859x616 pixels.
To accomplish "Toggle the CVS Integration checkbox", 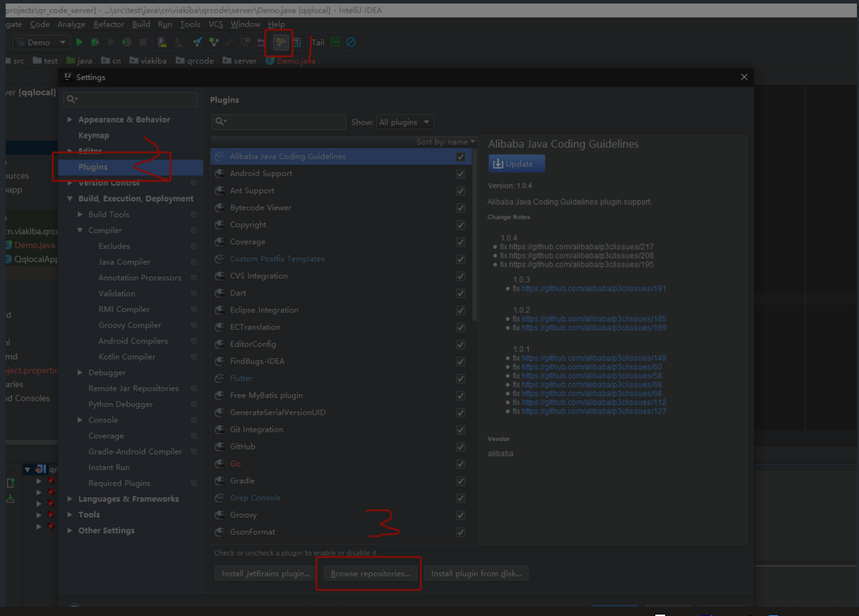I will [461, 276].
